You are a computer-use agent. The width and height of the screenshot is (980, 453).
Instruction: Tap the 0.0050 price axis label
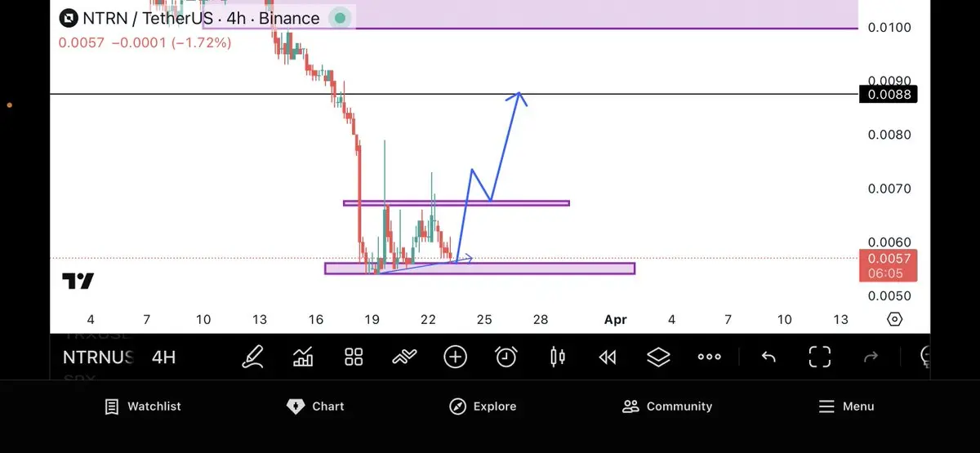click(x=889, y=295)
